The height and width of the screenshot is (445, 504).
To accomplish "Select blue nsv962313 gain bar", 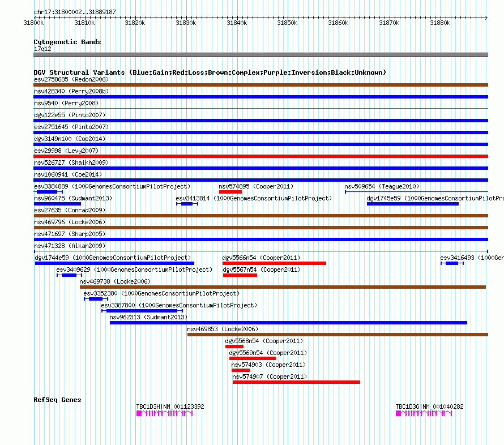I will 288,323.
